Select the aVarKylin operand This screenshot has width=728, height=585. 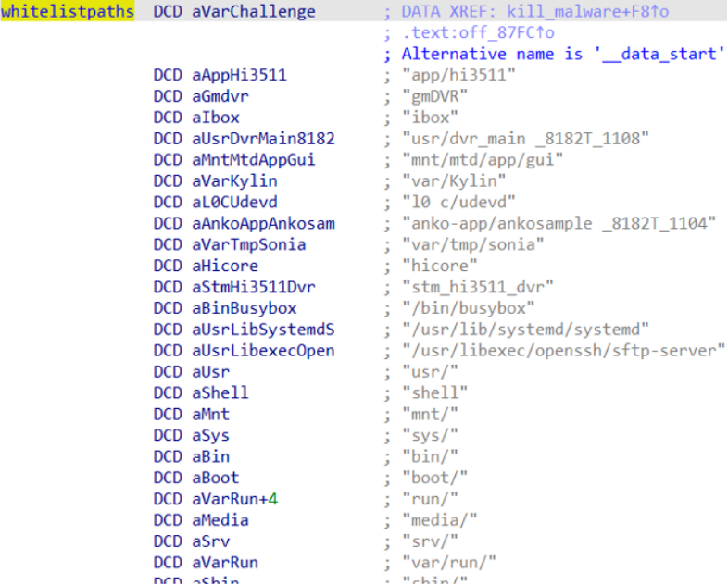(x=234, y=181)
